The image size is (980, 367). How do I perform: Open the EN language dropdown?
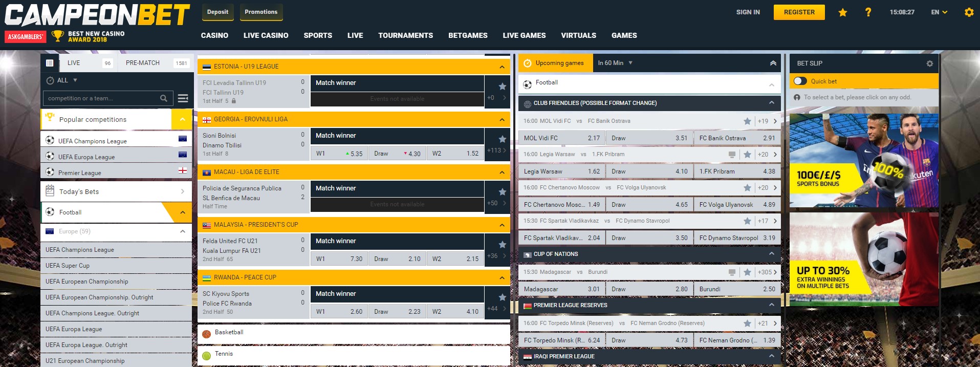tap(939, 12)
